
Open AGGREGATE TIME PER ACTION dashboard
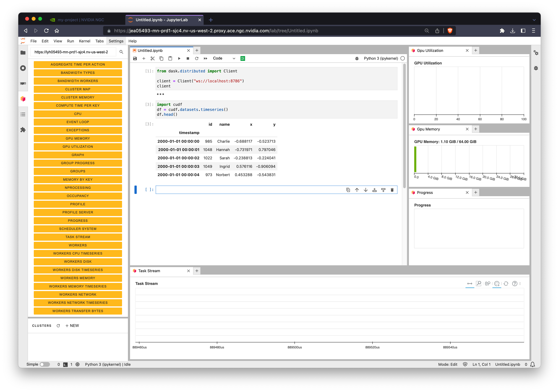(x=78, y=64)
